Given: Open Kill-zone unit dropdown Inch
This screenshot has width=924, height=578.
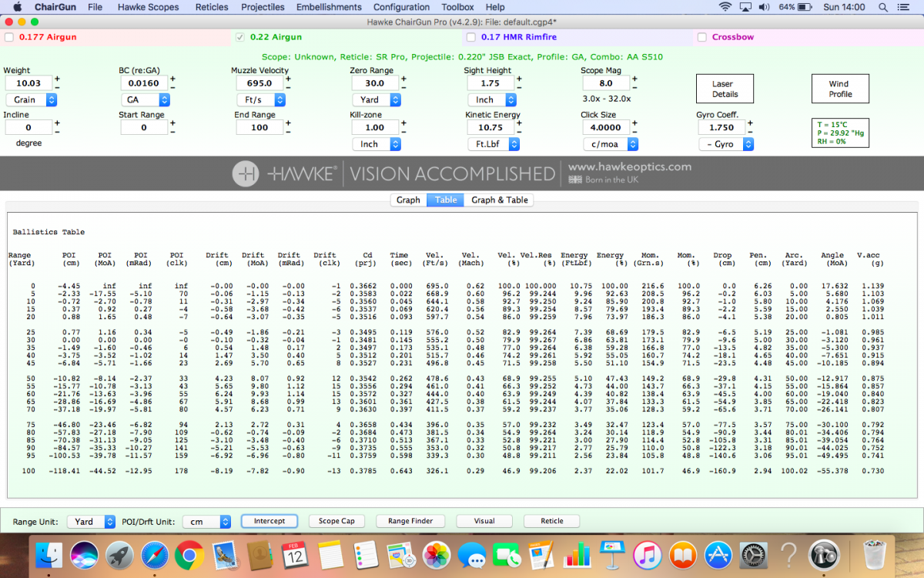Looking at the screenshot, I should 377,144.
